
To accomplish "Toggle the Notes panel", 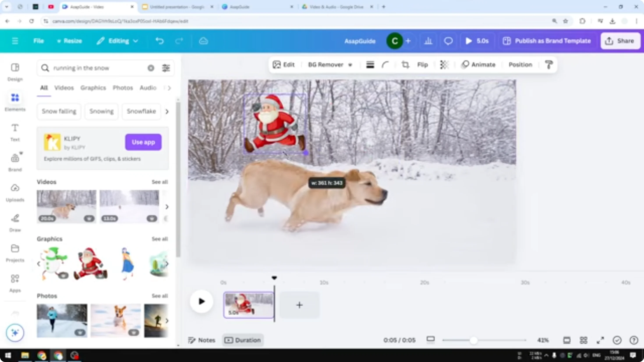I will (202, 340).
